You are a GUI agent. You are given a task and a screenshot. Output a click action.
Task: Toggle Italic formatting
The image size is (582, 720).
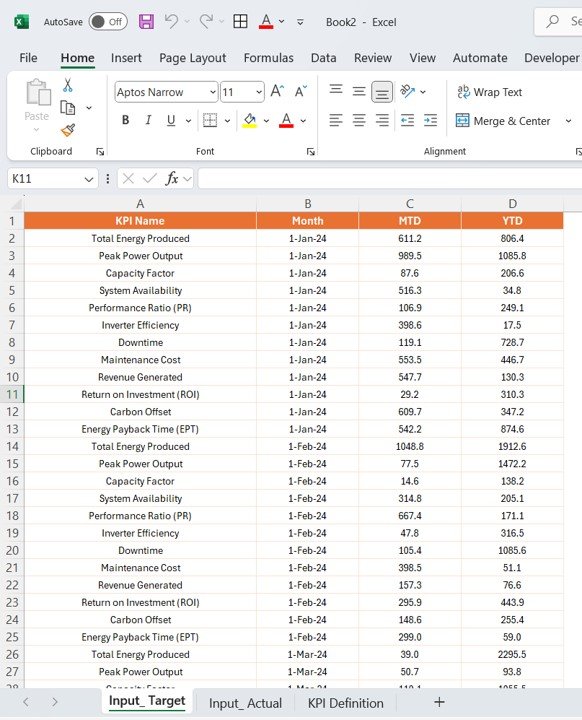(148, 120)
